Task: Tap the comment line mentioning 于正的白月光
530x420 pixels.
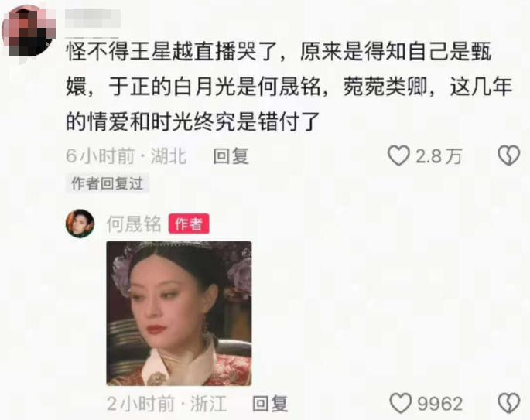Action: click(289, 87)
